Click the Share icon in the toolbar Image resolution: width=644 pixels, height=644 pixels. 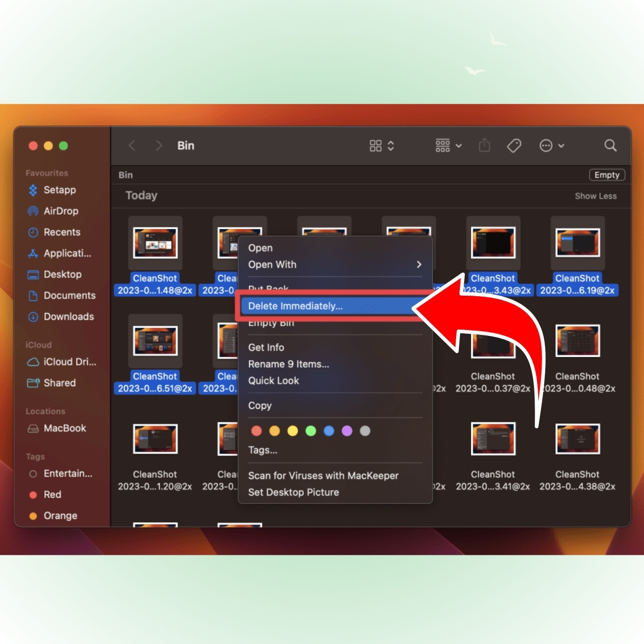click(484, 145)
